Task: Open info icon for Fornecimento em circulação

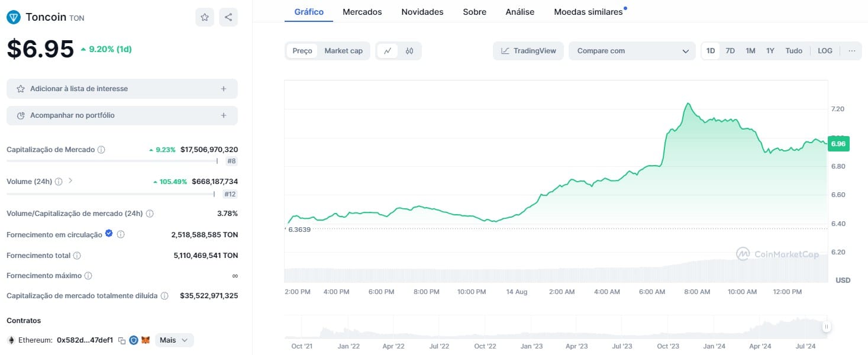Action: (121, 235)
